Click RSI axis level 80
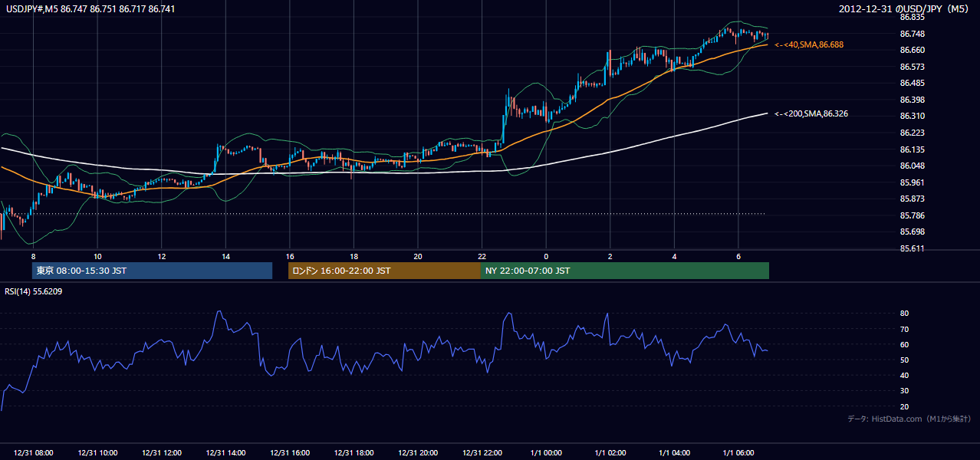 click(x=904, y=314)
